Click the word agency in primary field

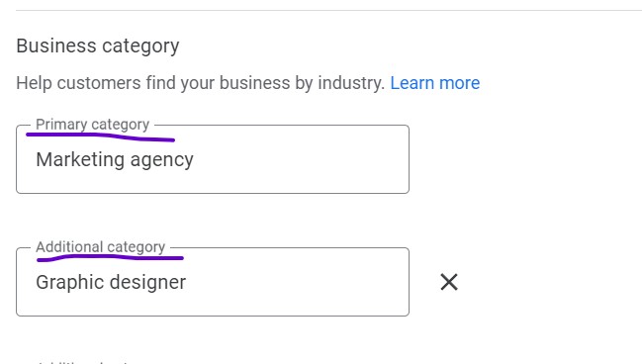click(161, 160)
